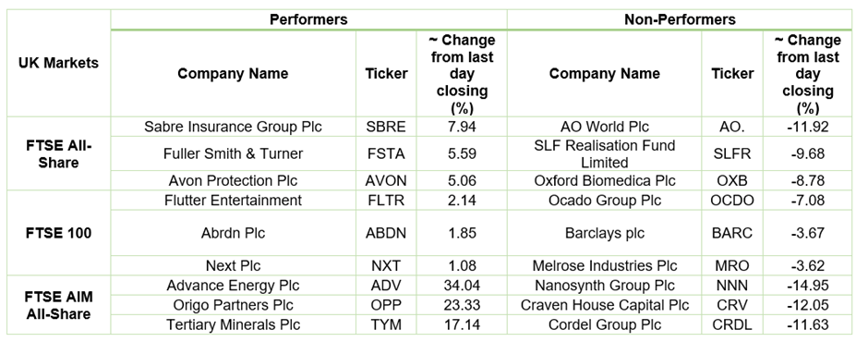
Task: Select AO World Plc cell
Action: tap(605, 127)
